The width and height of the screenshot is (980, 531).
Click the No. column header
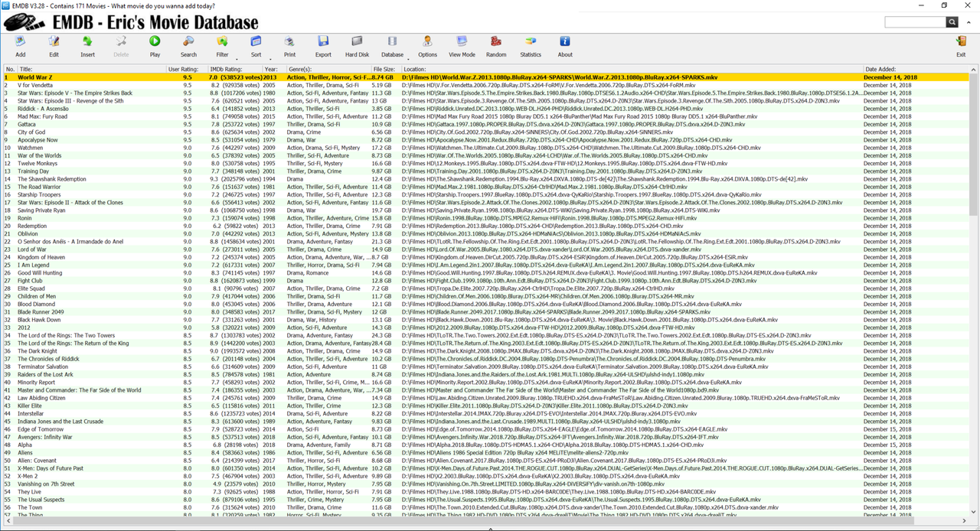pos(9,69)
